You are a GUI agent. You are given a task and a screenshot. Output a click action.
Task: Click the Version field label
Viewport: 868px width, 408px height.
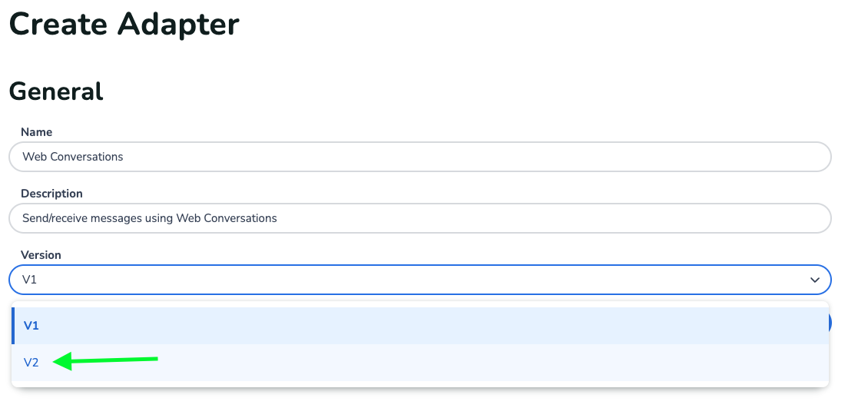(x=41, y=255)
